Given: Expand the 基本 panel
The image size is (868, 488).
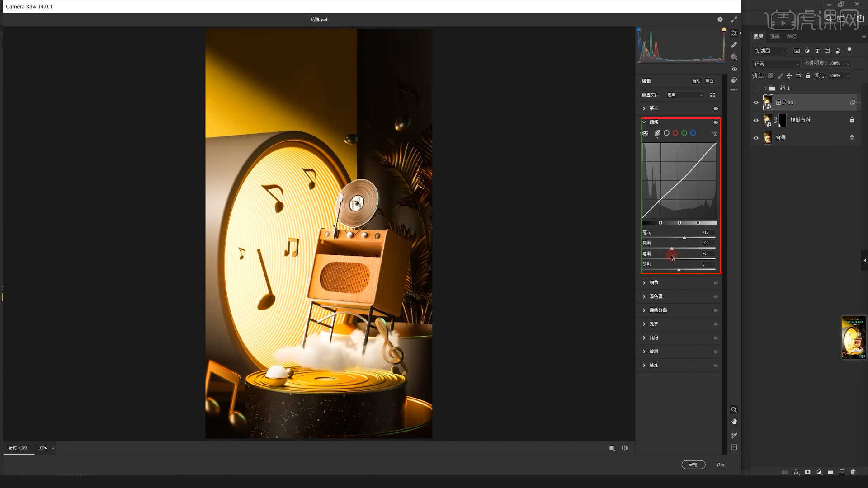Looking at the screenshot, I should [644, 108].
